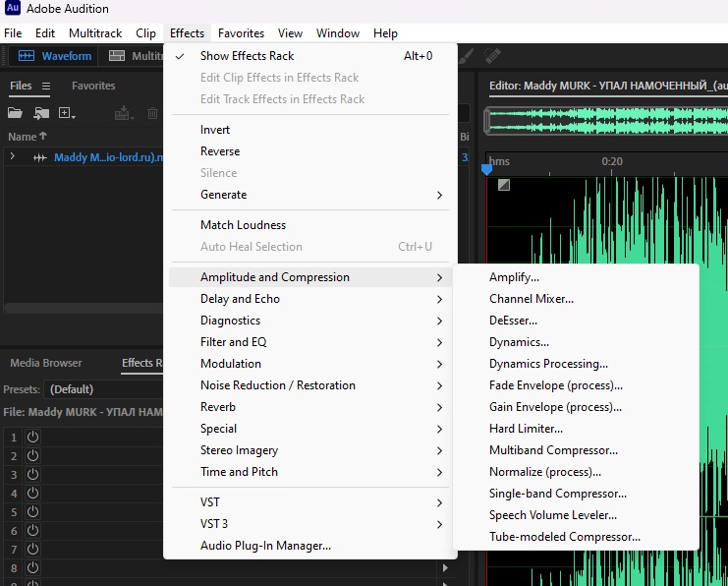Image resolution: width=728 pixels, height=586 pixels.
Task: Switch to the Media Browser tab
Action: coord(46,363)
